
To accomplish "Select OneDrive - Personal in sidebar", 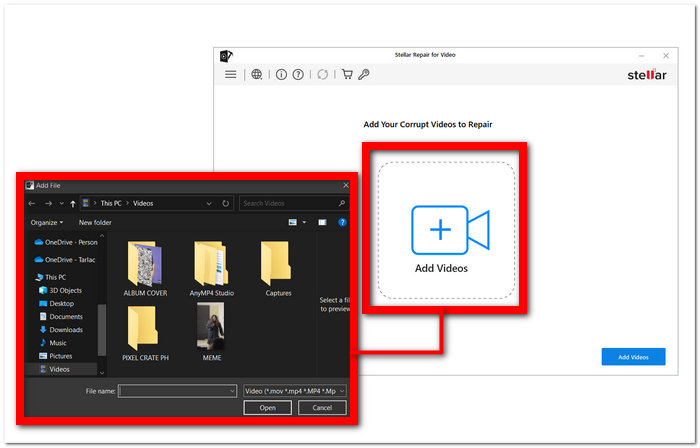I will [66, 242].
